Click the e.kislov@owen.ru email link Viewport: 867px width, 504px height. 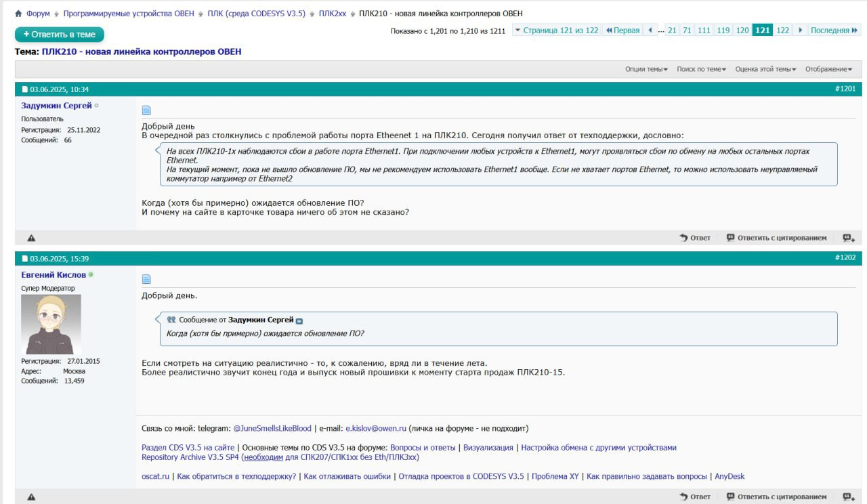click(376, 428)
